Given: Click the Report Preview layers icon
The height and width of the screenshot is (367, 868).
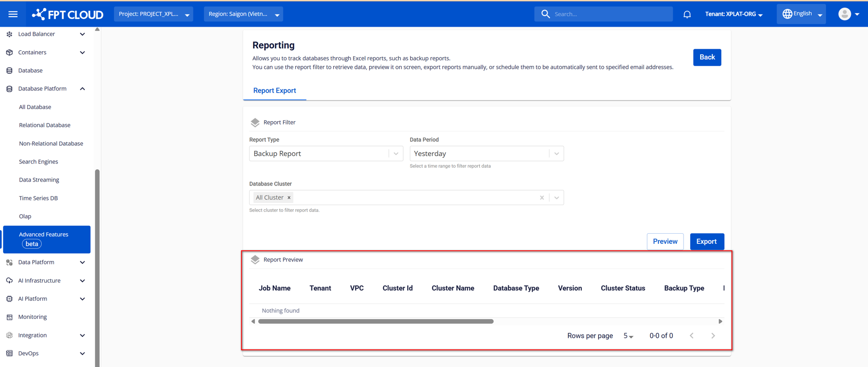Looking at the screenshot, I should (x=255, y=259).
